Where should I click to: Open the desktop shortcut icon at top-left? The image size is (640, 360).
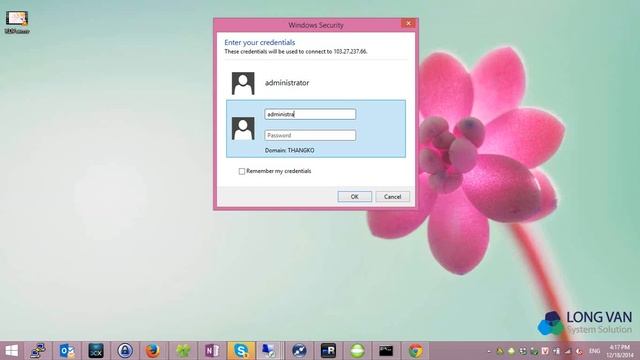[x=17, y=22]
